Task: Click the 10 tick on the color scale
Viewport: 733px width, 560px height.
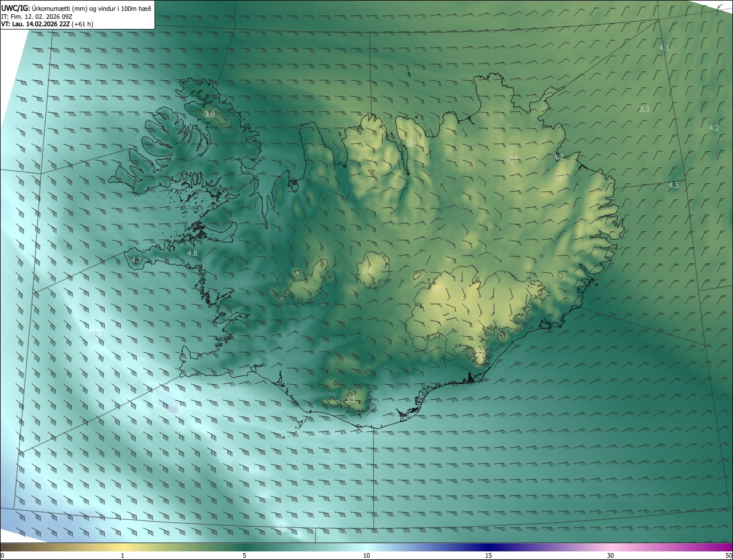Action: 366,555
